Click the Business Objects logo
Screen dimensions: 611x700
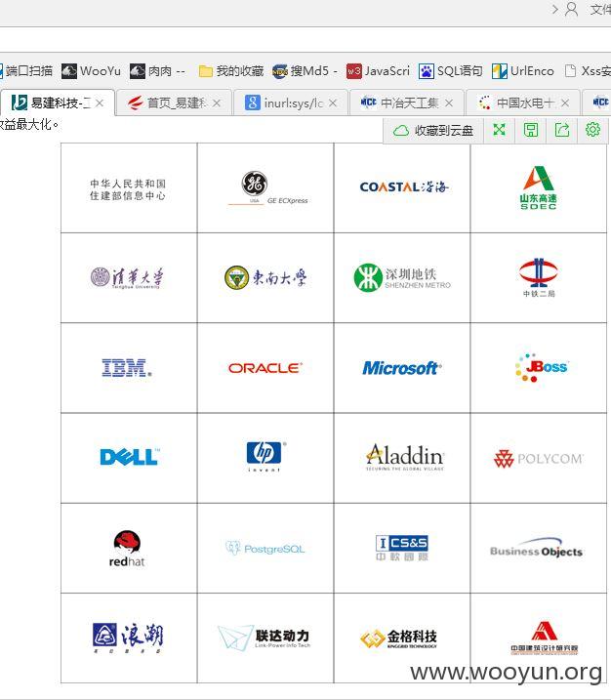536,549
